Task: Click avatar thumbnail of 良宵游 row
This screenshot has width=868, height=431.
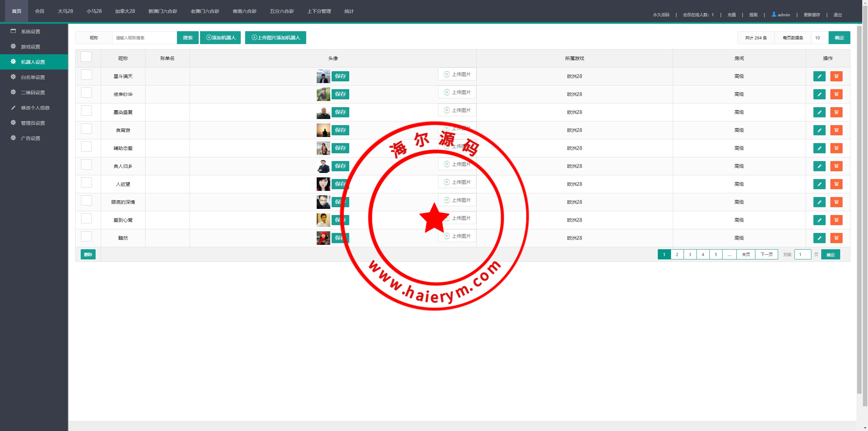Action: coord(323,130)
